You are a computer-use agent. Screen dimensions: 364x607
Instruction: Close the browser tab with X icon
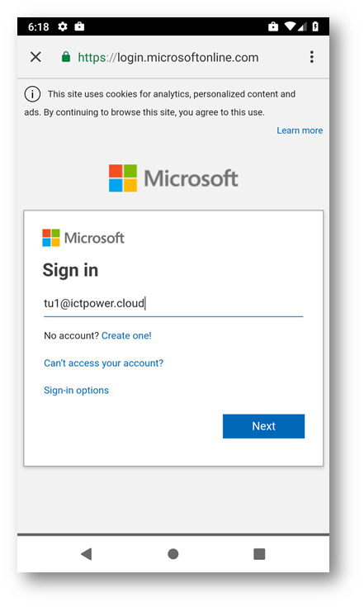click(x=35, y=57)
